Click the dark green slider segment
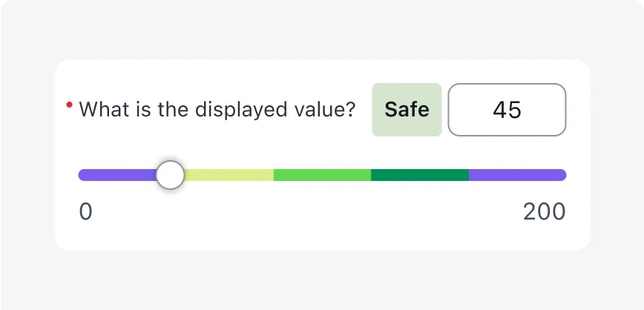Viewport: 644px width, 310px height. coord(419,175)
